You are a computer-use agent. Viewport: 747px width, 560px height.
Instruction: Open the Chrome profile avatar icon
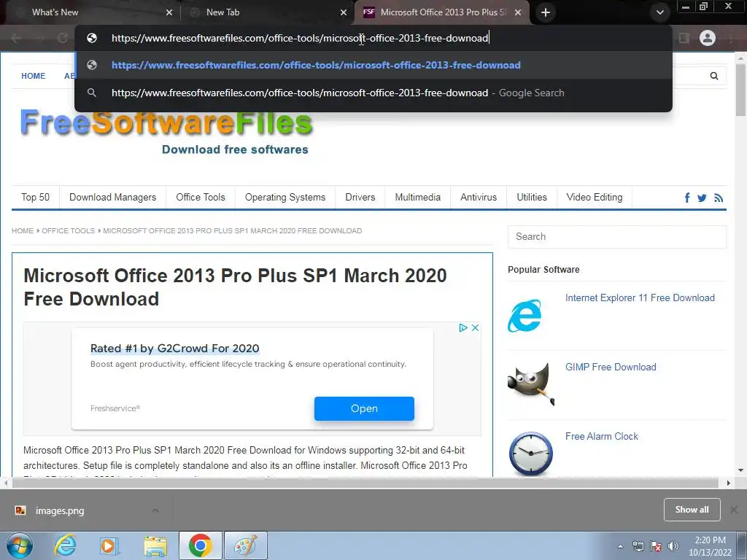pyautogui.click(x=708, y=38)
